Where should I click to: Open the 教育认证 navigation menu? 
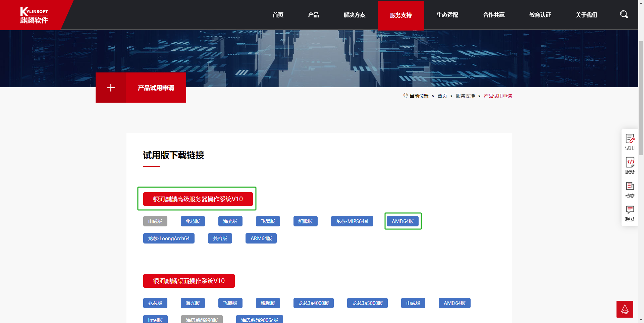point(540,15)
